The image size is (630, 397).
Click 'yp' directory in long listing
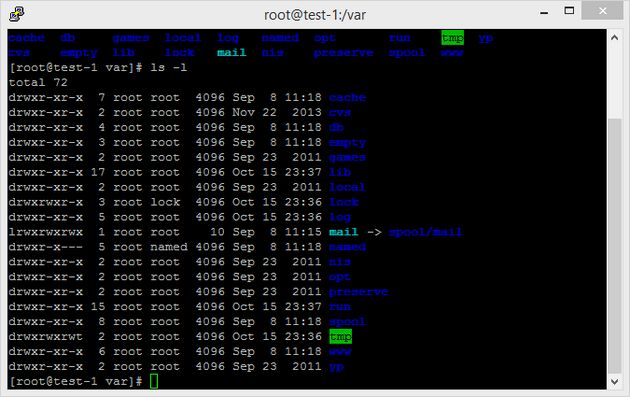(336, 367)
